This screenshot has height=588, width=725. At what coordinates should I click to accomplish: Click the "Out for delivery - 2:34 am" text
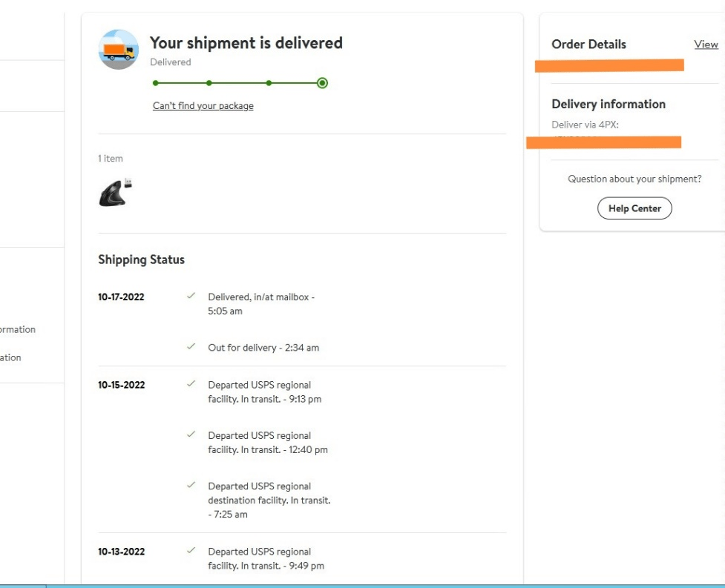[263, 348]
